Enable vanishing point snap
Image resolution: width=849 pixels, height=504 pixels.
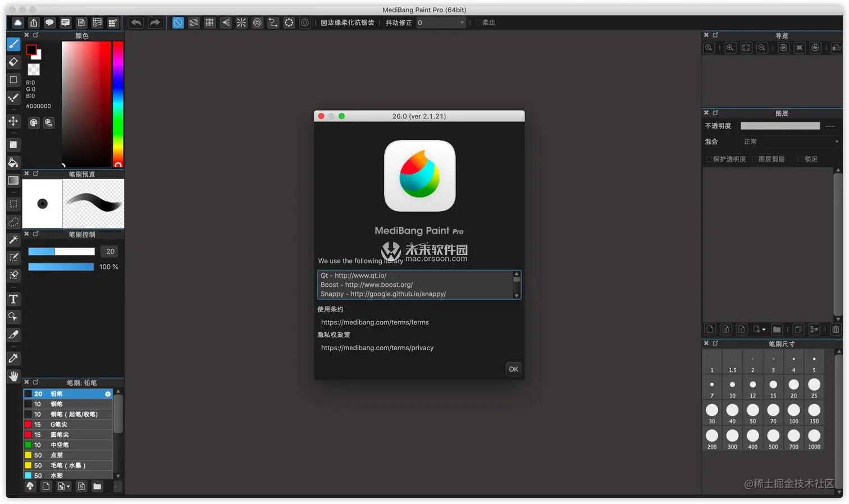click(x=226, y=22)
